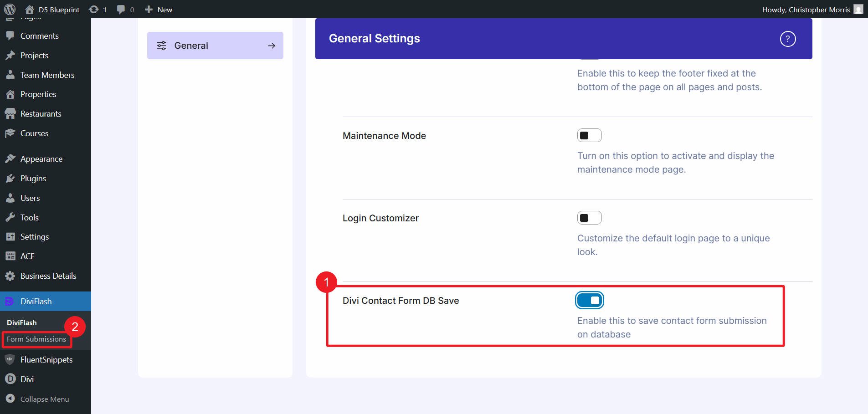
Task: Open the Howdy Christopher Morris account dropdown
Action: pyautogui.click(x=806, y=9)
